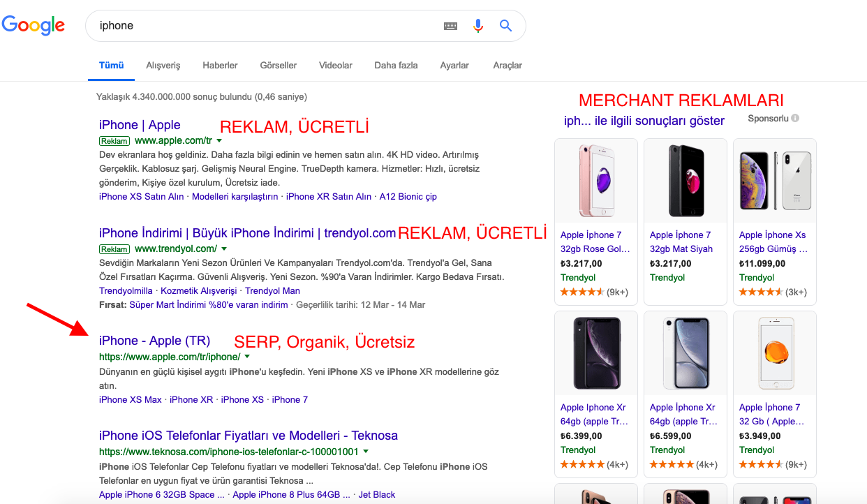Expand arrow beside the teknosa.com URL
867x504 pixels.
point(365,452)
